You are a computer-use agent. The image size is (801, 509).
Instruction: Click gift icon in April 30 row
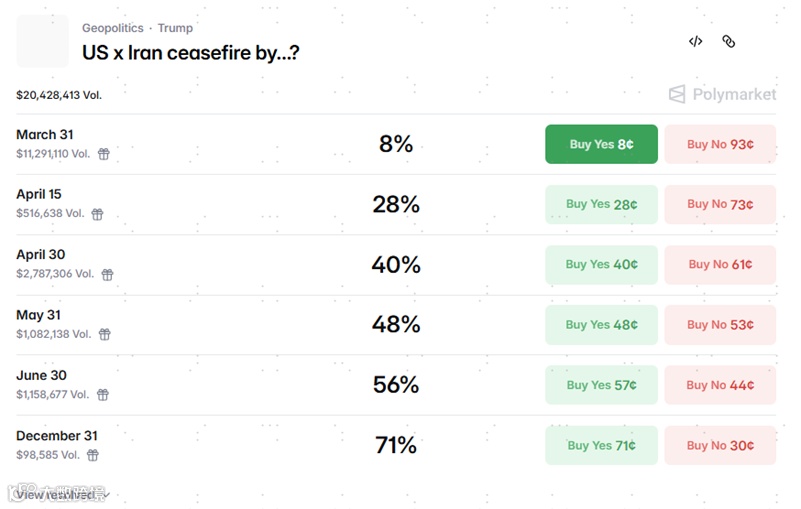coord(107,274)
